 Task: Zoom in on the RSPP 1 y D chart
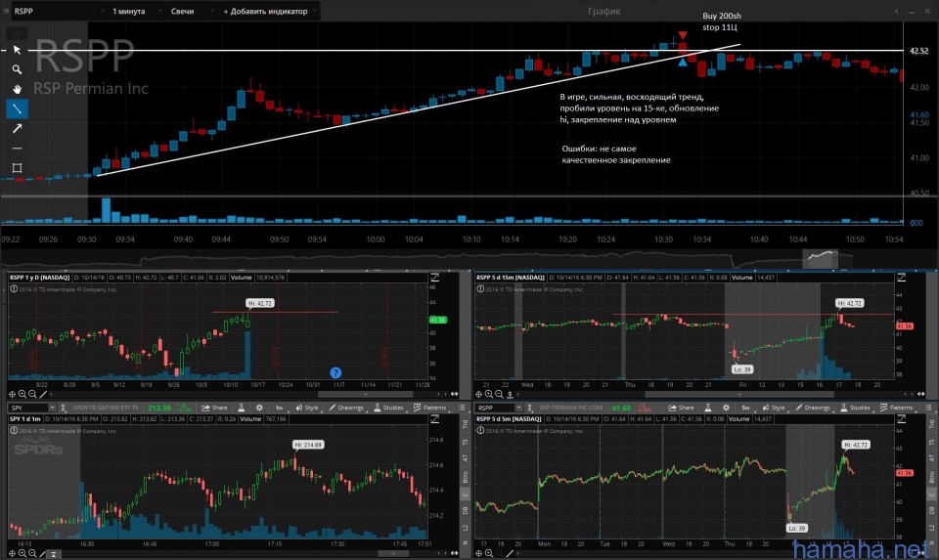22,394
